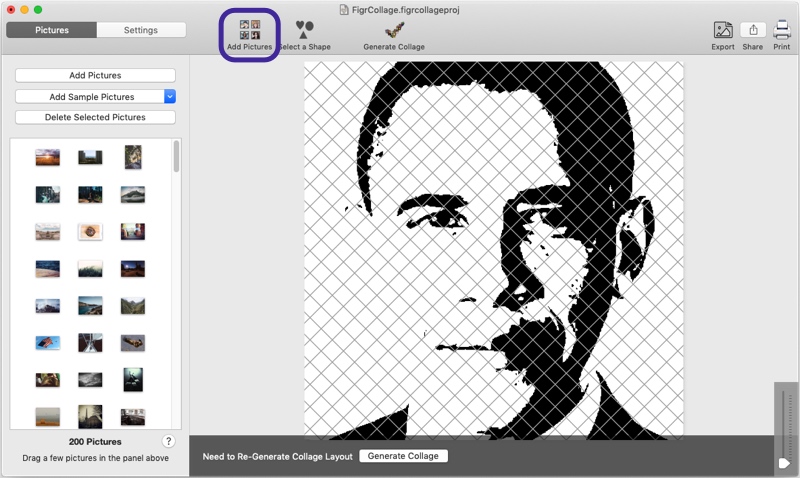Select the tall portrait tree thumbnail in top row
800x478 pixels.
click(x=133, y=157)
